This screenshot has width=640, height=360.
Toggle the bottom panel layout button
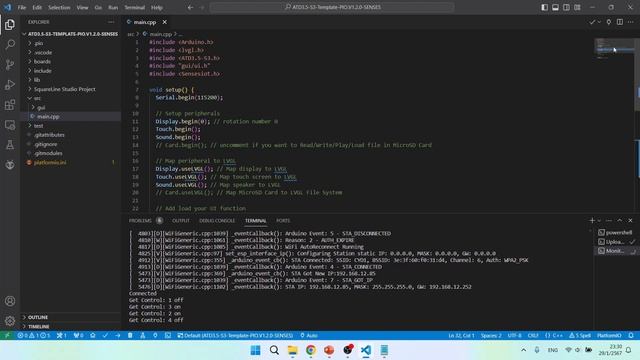[x=556, y=7]
